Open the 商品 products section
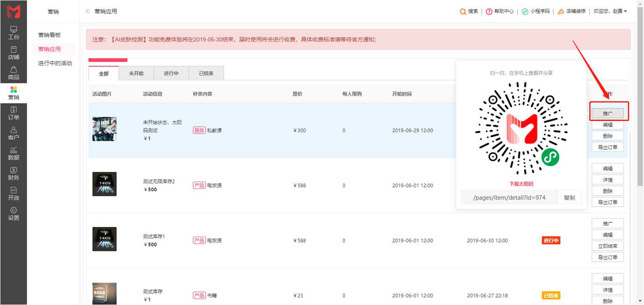 click(13, 73)
